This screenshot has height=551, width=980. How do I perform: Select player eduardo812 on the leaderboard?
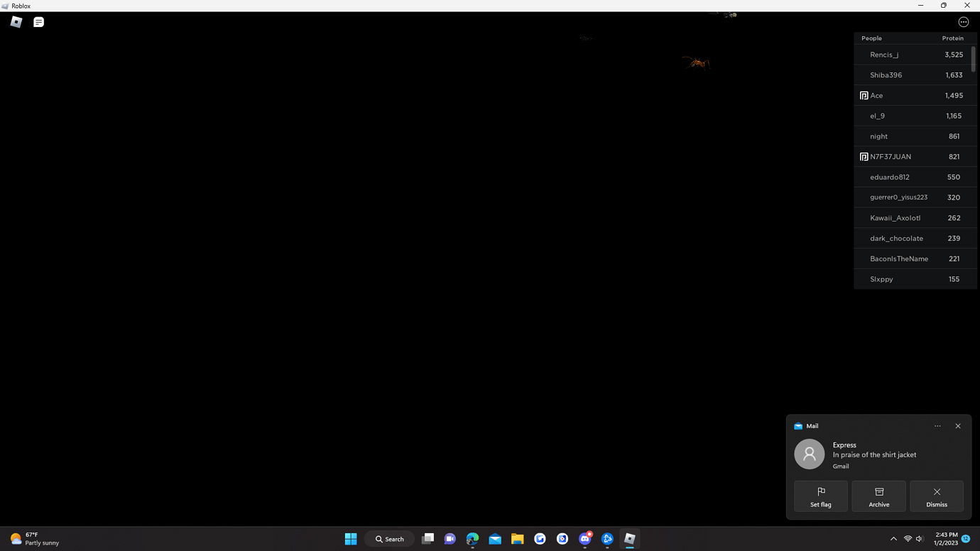pos(890,177)
